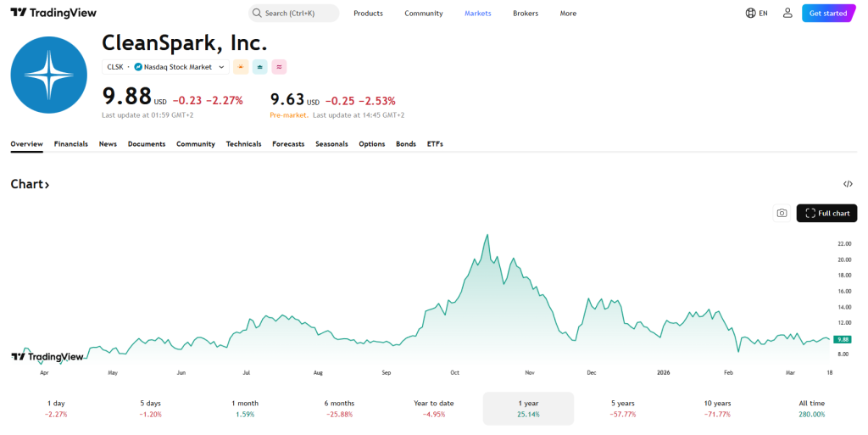The image size is (868, 435).
Task: Click the CleanSpark company logo
Action: pos(48,75)
